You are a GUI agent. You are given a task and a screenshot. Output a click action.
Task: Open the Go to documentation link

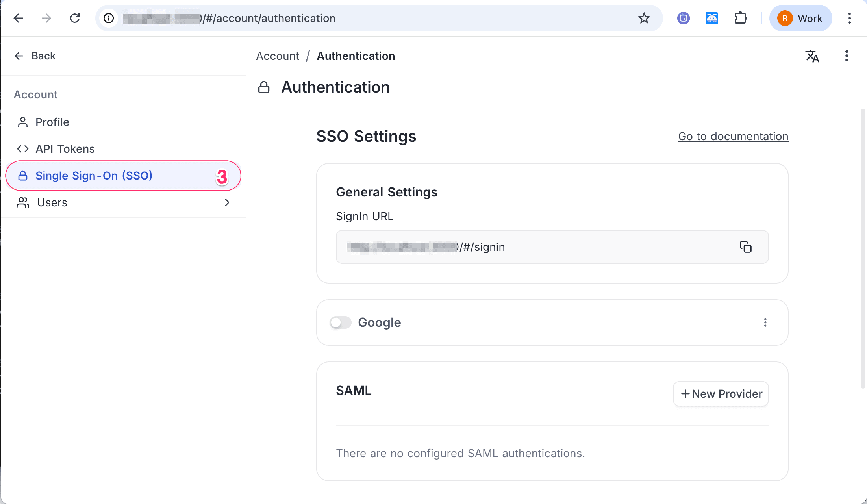tap(733, 136)
